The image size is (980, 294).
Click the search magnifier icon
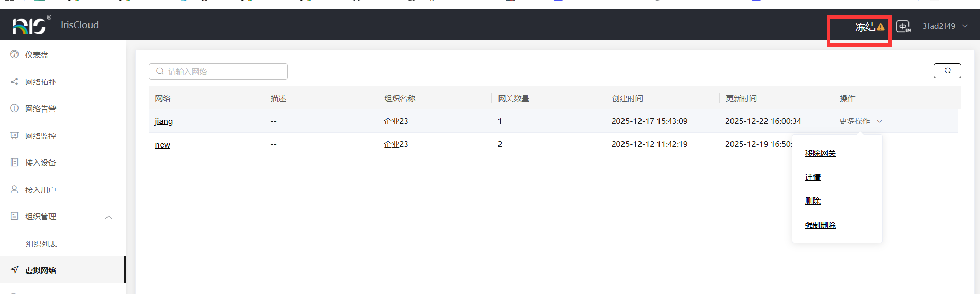click(160, 71)
